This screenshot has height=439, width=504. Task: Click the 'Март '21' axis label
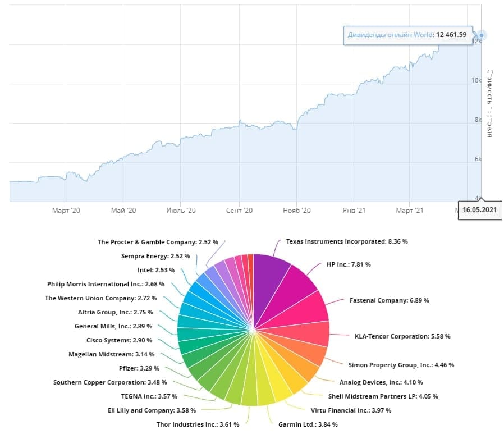pos(410,211)
